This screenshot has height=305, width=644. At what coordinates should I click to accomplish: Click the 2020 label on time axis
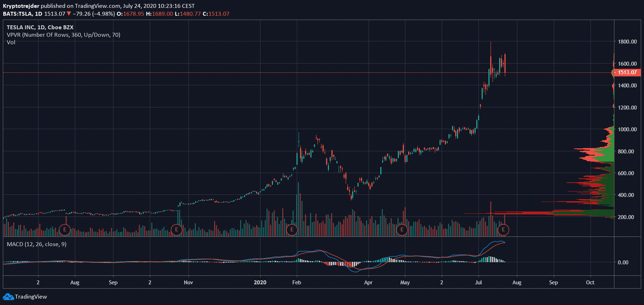coord(260,283)
